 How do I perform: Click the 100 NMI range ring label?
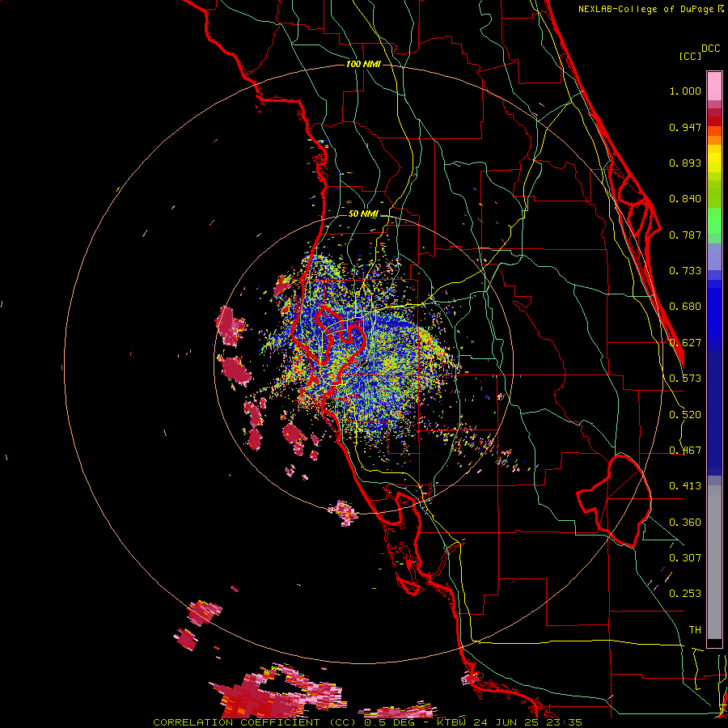coord(363,64)
